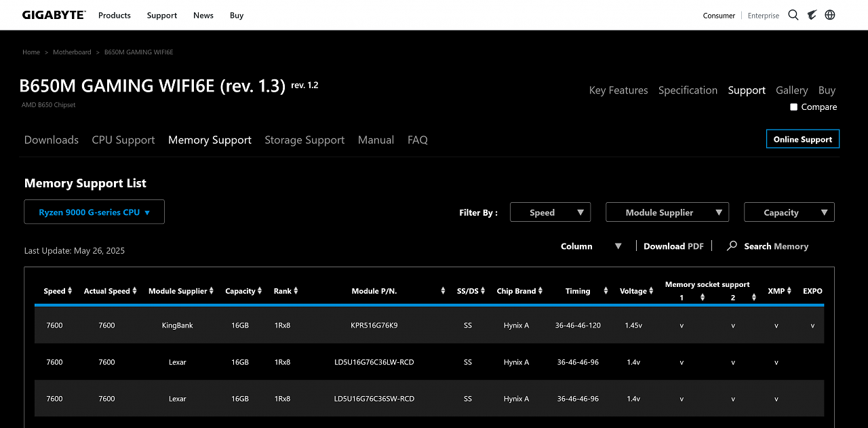This screenshot has width=868, height=428.
Task: Switch to Consumer site
Action: (x=719, y=16)
